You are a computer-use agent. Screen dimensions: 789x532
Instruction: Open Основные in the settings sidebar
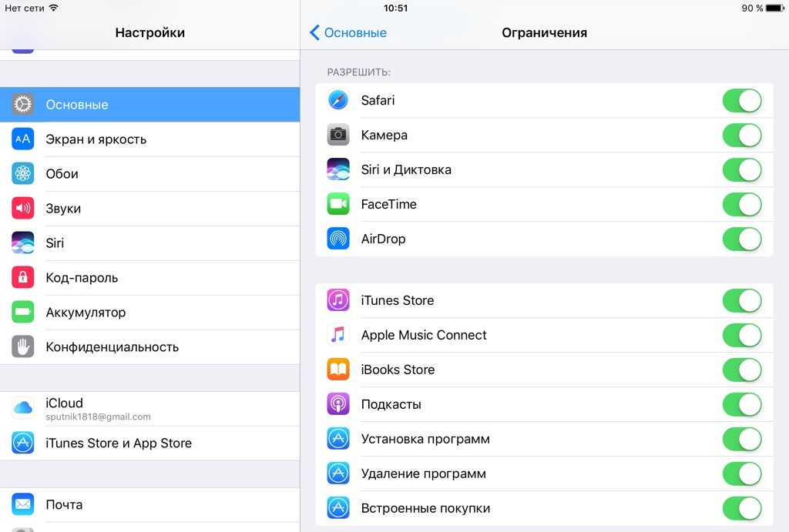(150, 105)
